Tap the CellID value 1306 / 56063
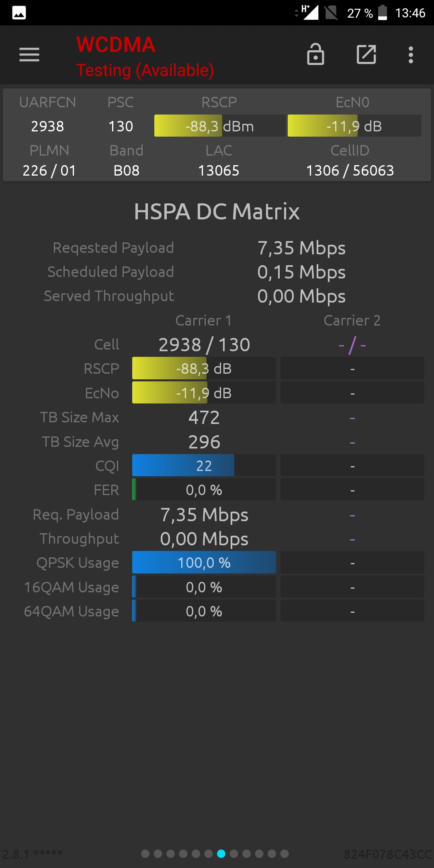Viewport: 434px width, 868px height. [x=350, y=170]
